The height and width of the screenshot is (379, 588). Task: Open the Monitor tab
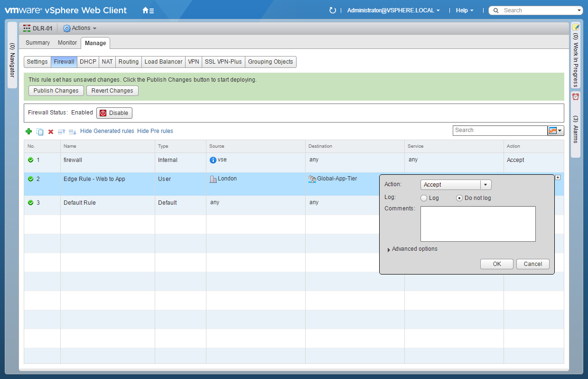pos(67,43)
